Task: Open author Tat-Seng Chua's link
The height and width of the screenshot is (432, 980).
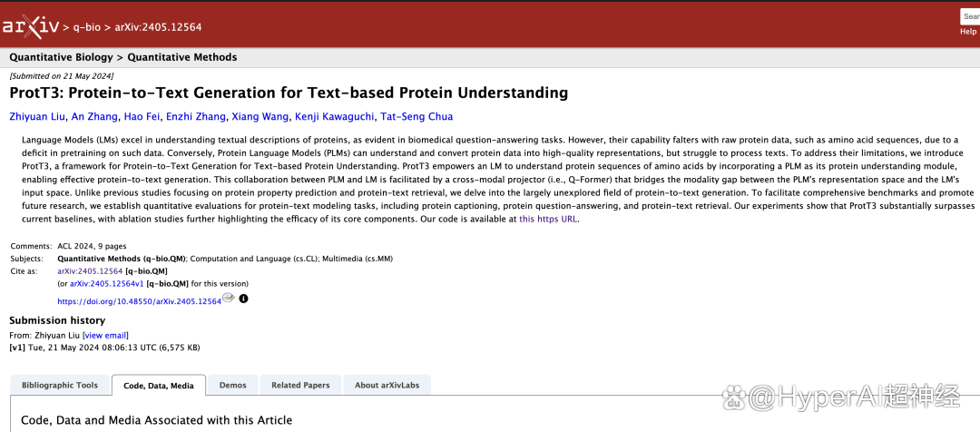Action: click(x=416, y=116)
